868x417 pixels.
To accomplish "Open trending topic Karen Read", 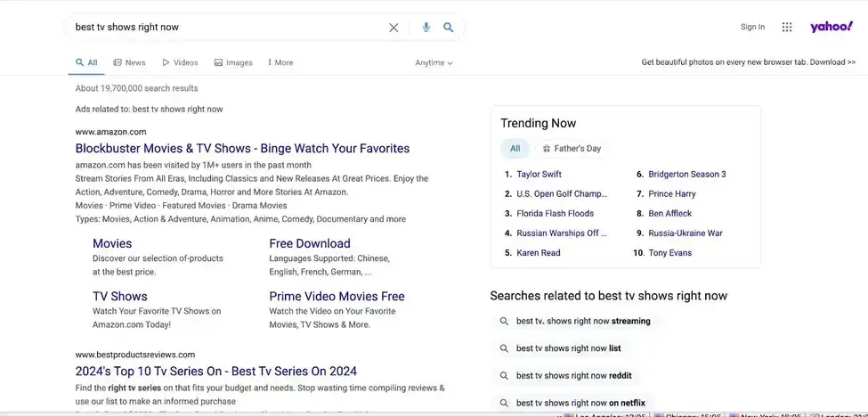I will pyautogui.click(x=538, y=253).
